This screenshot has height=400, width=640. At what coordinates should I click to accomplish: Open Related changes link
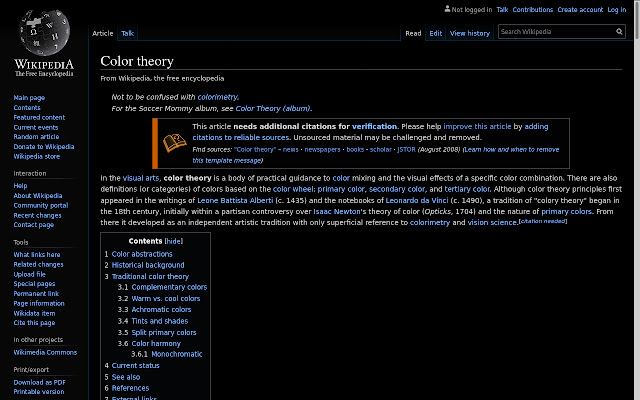point(38,264)
